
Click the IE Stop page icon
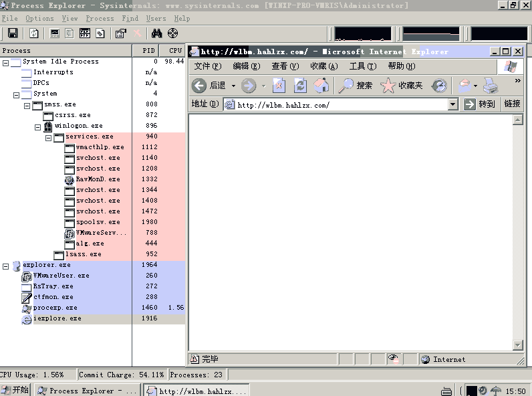(279, 86)
